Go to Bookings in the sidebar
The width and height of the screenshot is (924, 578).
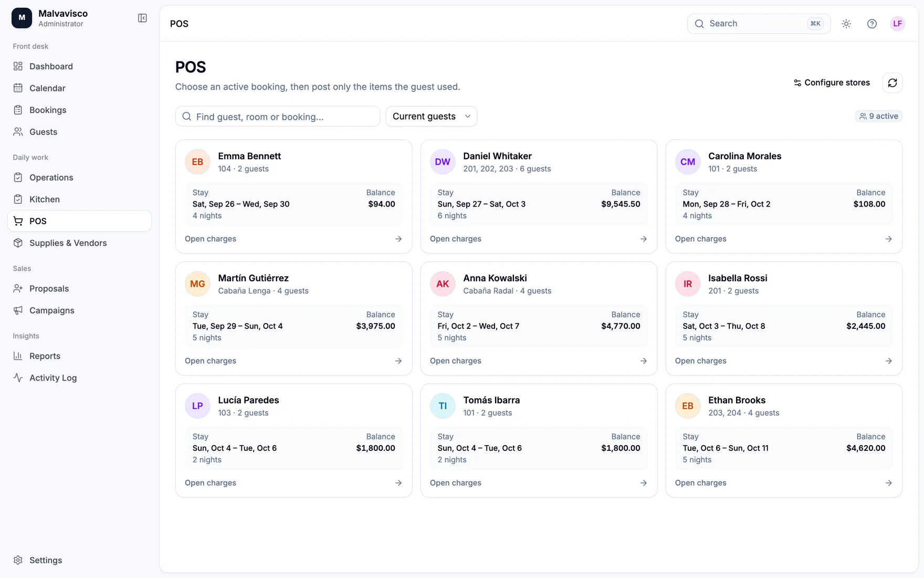pyautogui.click(x=79, y=110)
